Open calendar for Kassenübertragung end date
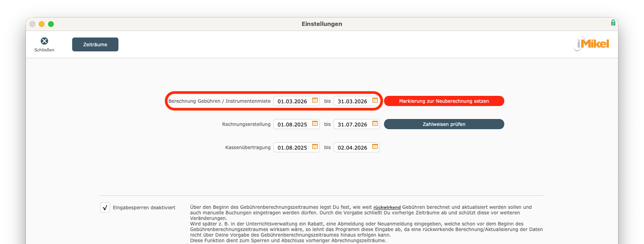644x244 pixels. 375,147
